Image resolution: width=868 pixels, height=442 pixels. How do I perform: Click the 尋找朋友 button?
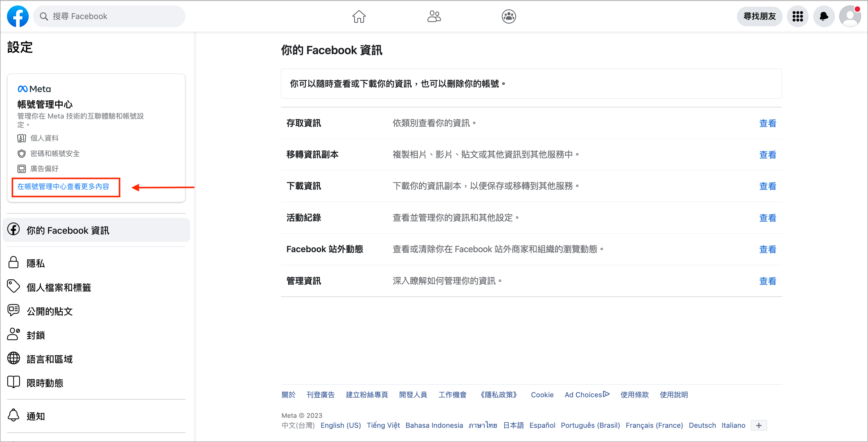point(760,16)
